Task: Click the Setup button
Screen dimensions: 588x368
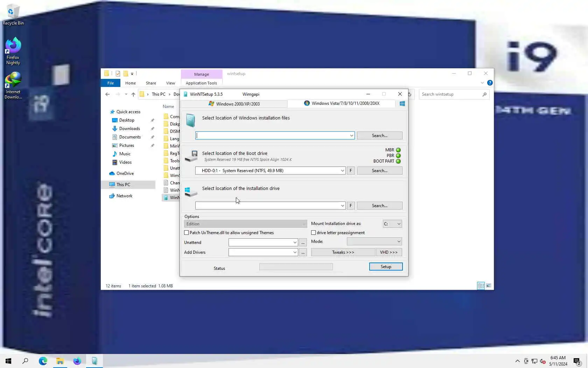Action: (x=386, y=267)
